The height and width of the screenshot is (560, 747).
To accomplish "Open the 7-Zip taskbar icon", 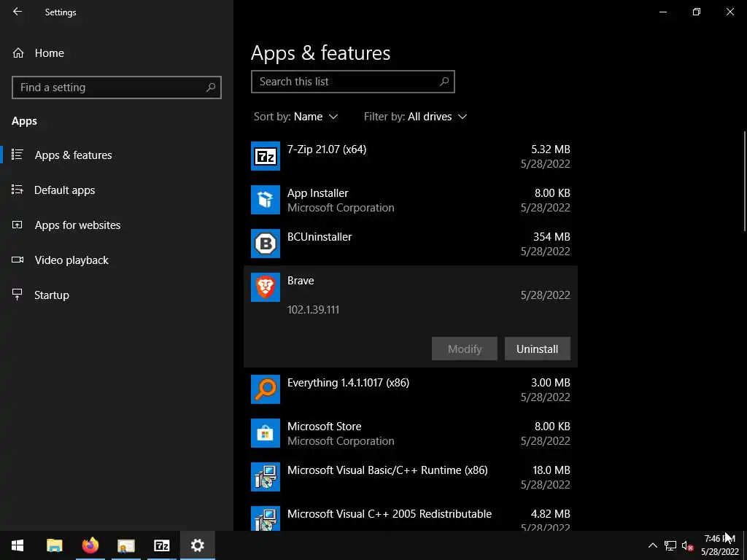I will pyautogui.click(x=161, y=545).
